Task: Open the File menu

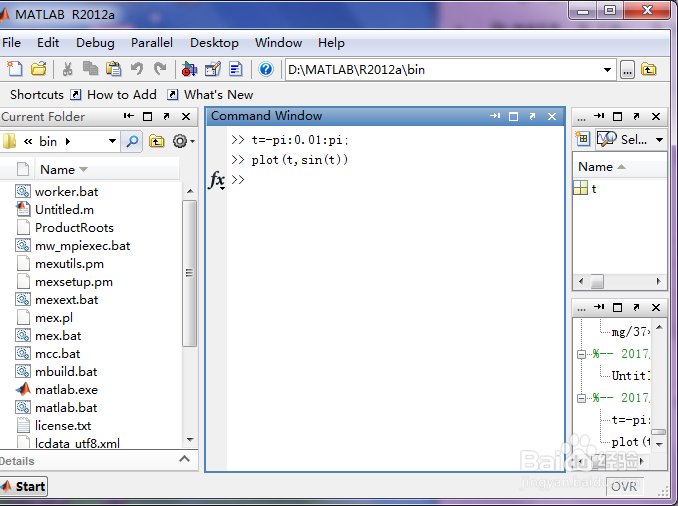Action: tap(11, 43)
